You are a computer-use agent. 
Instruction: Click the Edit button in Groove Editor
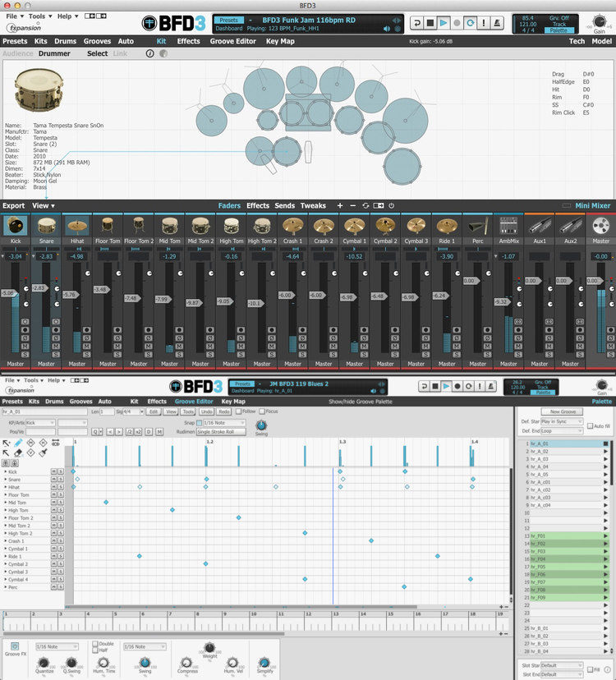coord(154,411)
